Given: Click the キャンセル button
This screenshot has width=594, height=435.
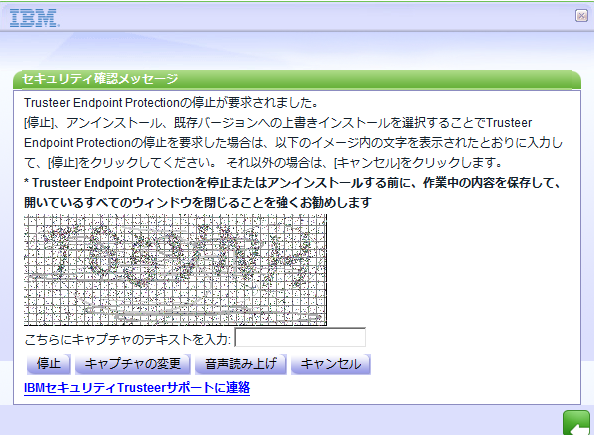Looking at the screenshot, I should pyautogui.click(x=331, y=364).
